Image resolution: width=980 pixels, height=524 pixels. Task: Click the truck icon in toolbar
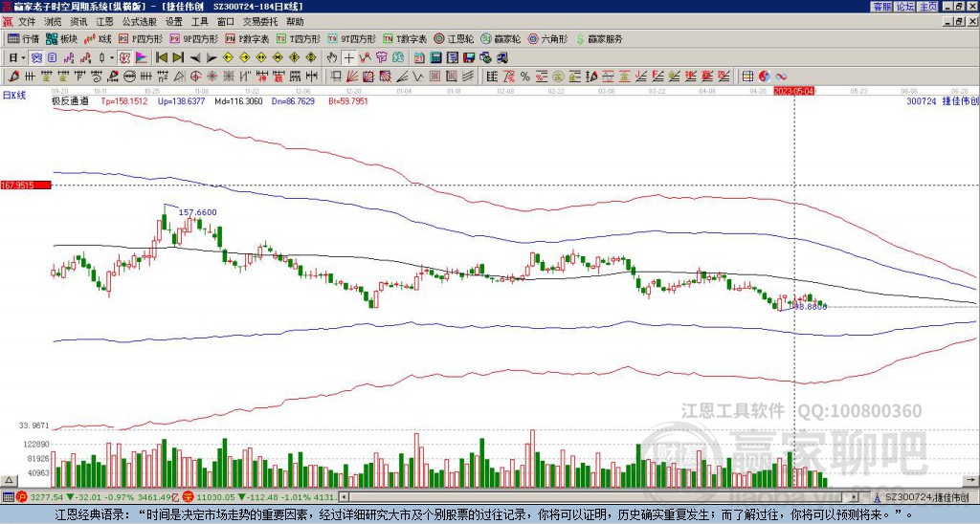tap(501, 57)
